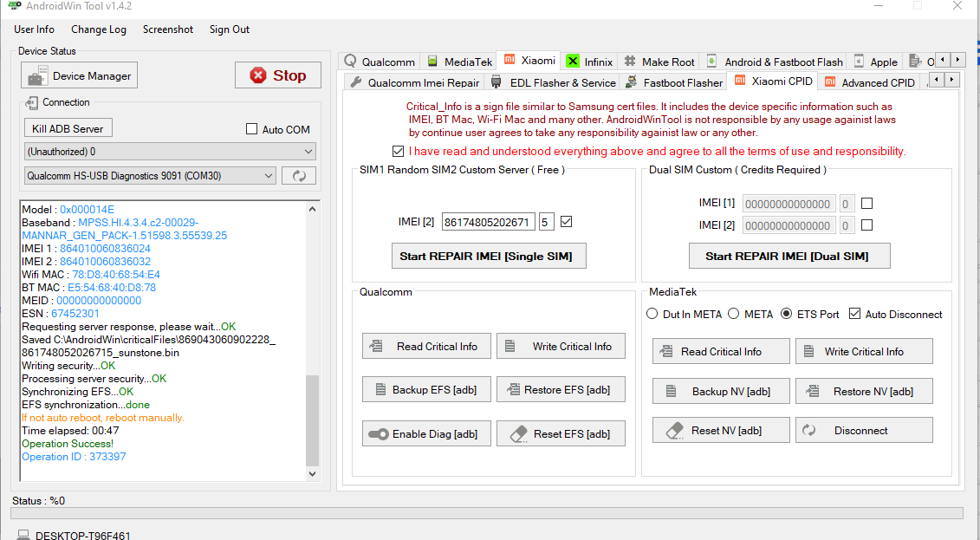
Task: Click the Dual SIM IMEI [1] input field
Action: (x=789, y=204)
